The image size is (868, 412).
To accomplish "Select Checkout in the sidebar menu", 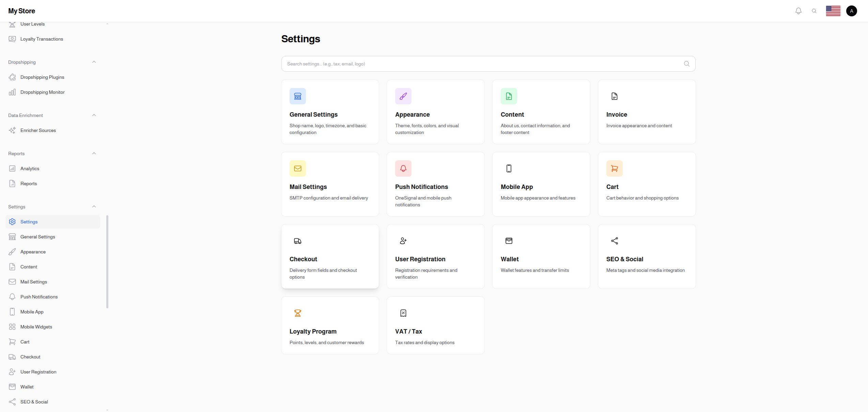I will pos(30,357).
